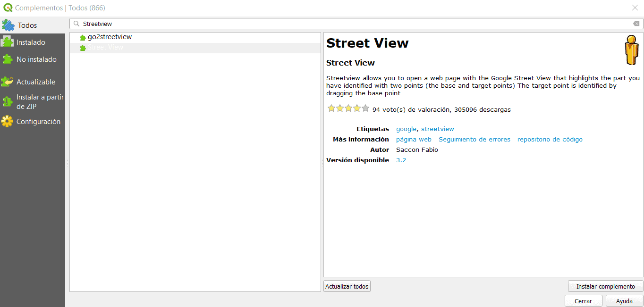This screenshot has height=307, width=644.
Task: Switch to the Actualizable tab
Action: tap(33, 82)
